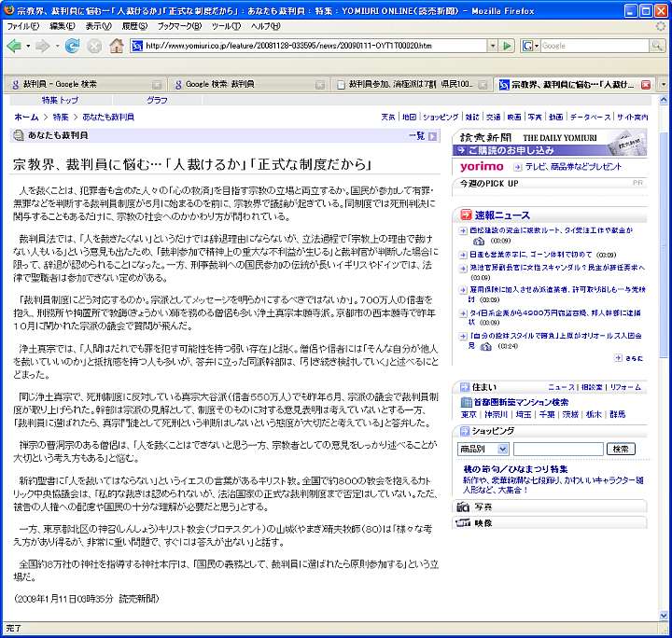Open the Home page icon
The image size is (672, 638).
tap(116, 46)
